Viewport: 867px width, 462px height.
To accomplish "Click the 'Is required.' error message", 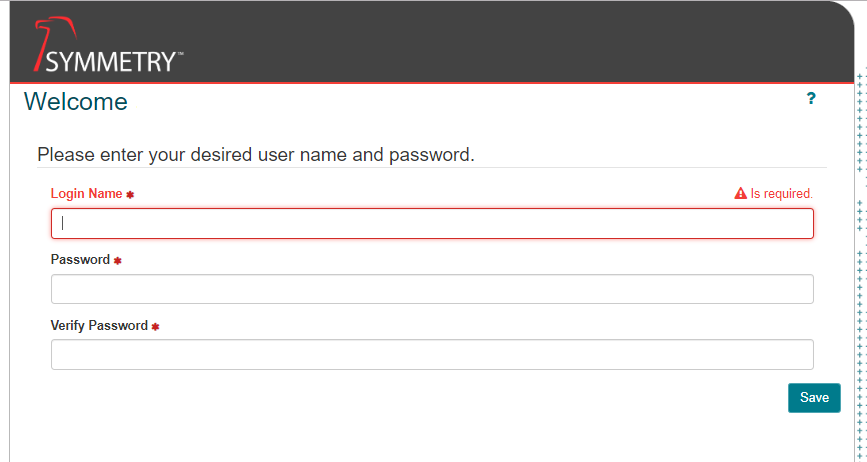I will pyautogui.click(x=781, y=193).
